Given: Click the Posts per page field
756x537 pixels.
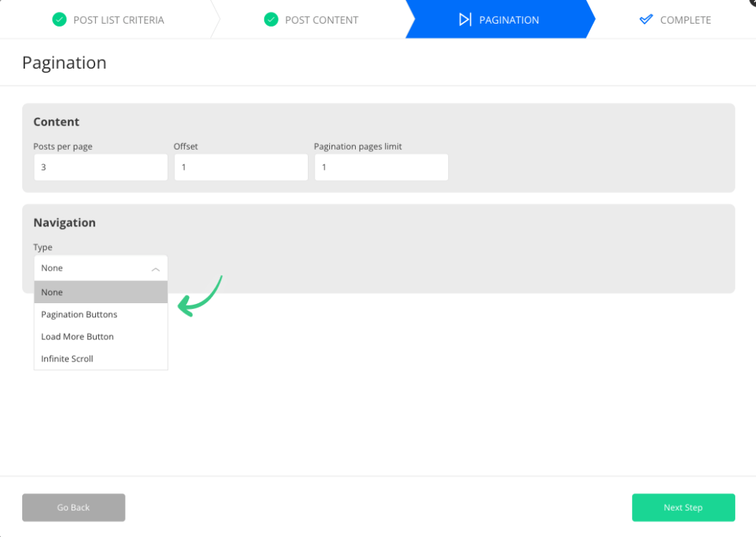Looking at the screenshot, I should [x=100, y=167].
